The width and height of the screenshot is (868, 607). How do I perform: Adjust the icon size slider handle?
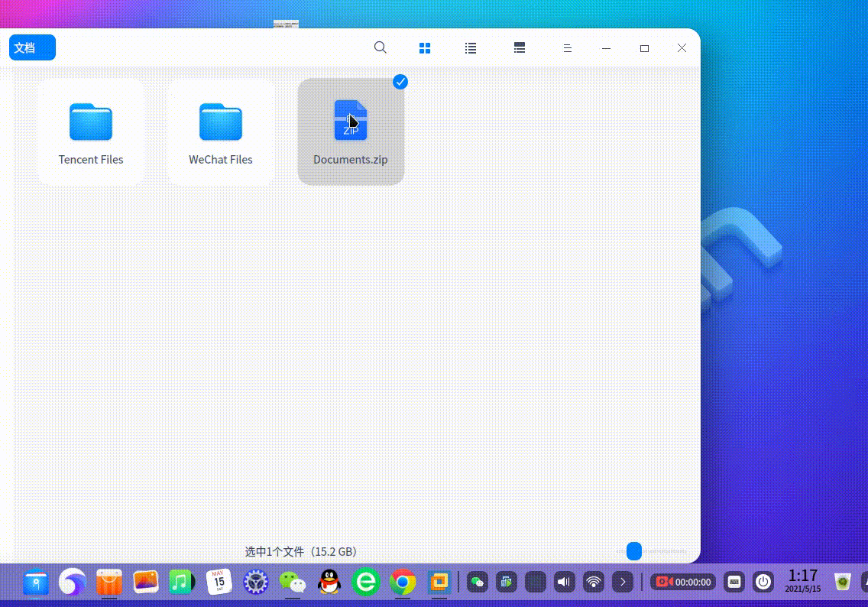pyautogui.click(x=633, y=551)
